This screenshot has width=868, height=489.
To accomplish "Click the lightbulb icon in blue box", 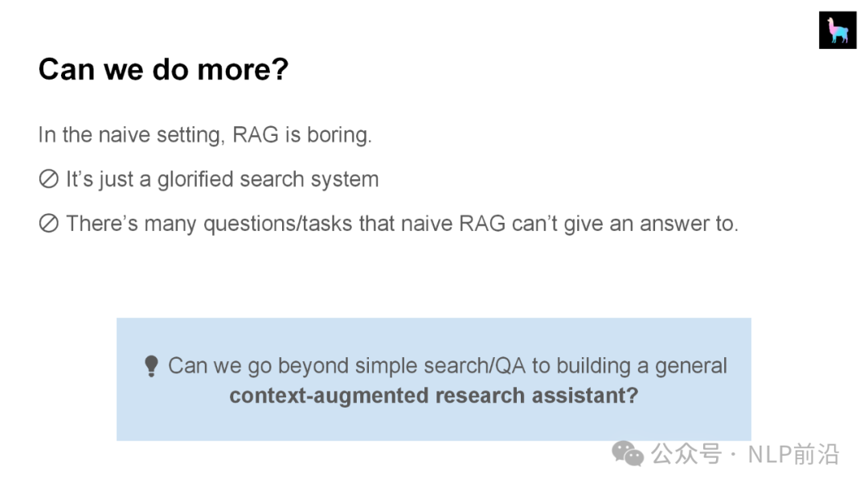I will point(151,366).
